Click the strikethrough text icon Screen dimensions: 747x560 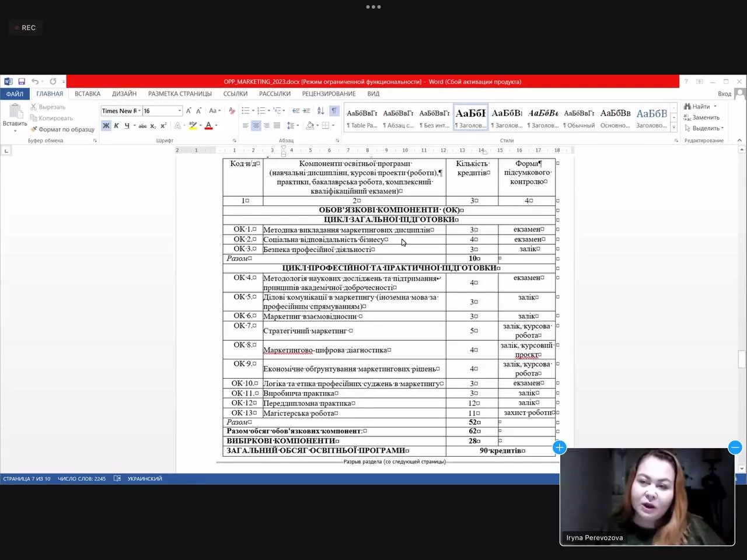pos(142,126)
